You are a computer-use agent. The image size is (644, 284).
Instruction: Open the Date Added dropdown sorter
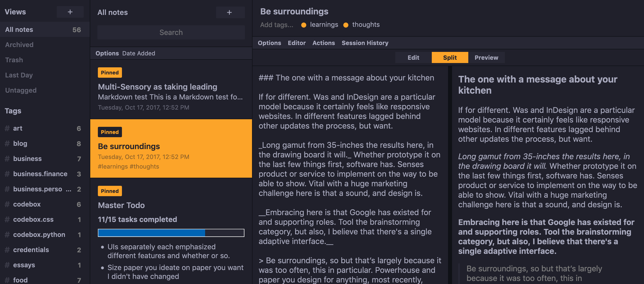tap(139, 53)
